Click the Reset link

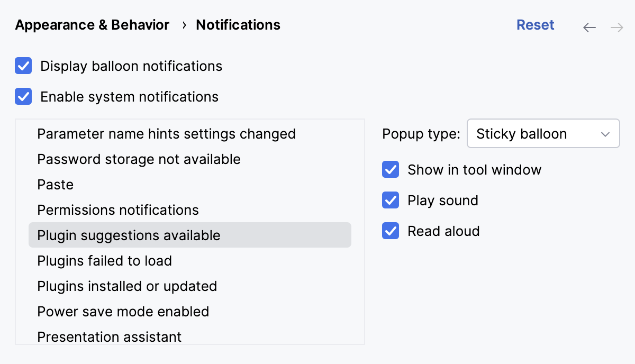(x=535, y=24)
